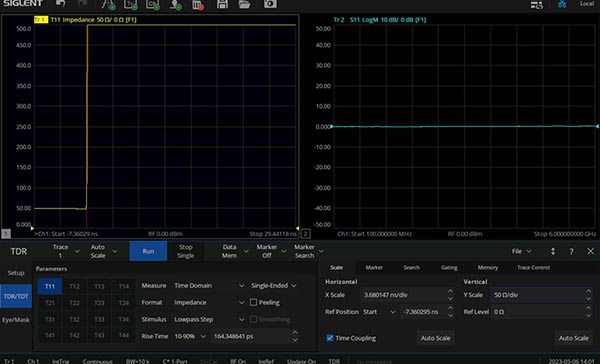Select the T22 parameter cell
Viewport: 600px width, 364px height.
click(74, 303)
